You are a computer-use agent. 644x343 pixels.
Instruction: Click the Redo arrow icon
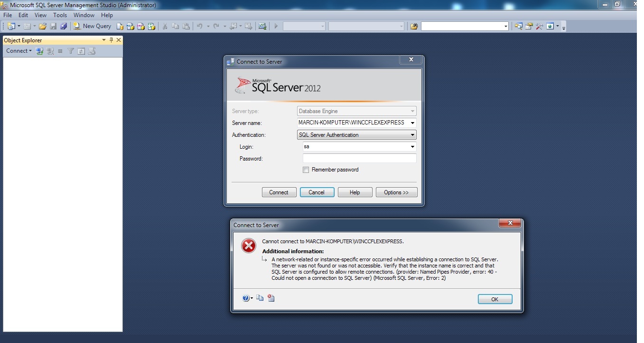coord(216,26)
